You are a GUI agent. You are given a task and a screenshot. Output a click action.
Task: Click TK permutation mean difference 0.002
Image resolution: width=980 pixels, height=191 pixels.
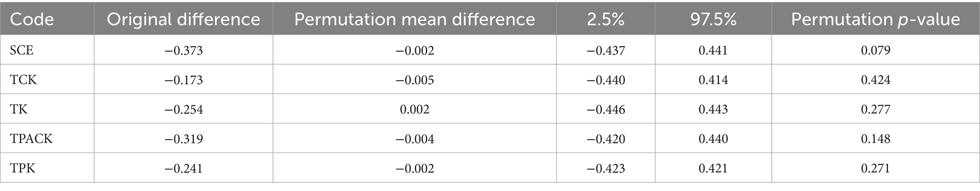(414, 109)
